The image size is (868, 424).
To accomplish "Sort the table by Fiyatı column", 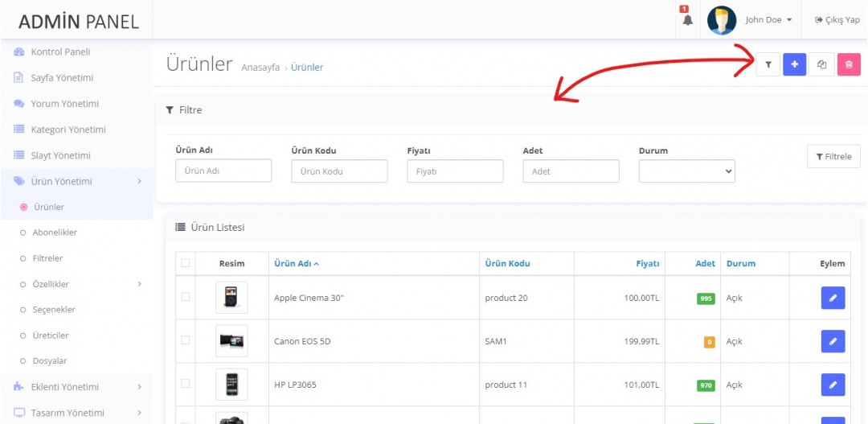I will [647, 263].
